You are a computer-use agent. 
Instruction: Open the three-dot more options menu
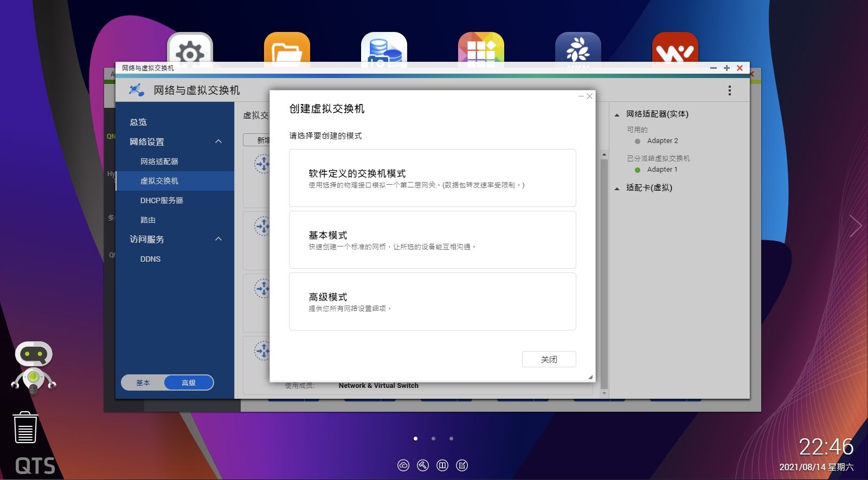pos(730,90)
